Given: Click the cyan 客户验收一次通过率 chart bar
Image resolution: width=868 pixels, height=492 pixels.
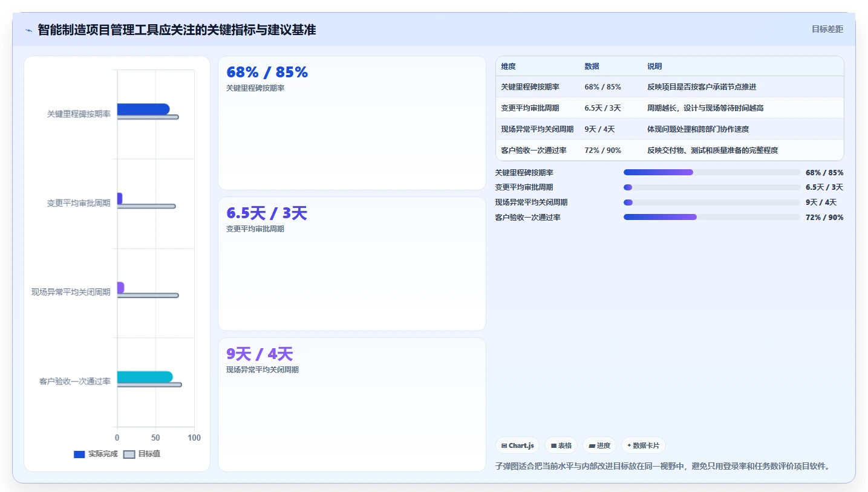Looking at the screenshot, I should 145,377.
